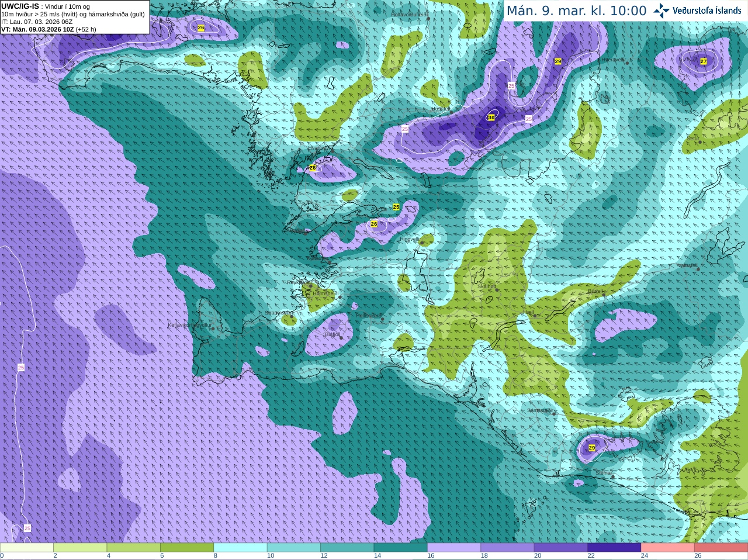
Task: Click the 24–26 m/s pink legend swatch
Action: coord(668,548)
